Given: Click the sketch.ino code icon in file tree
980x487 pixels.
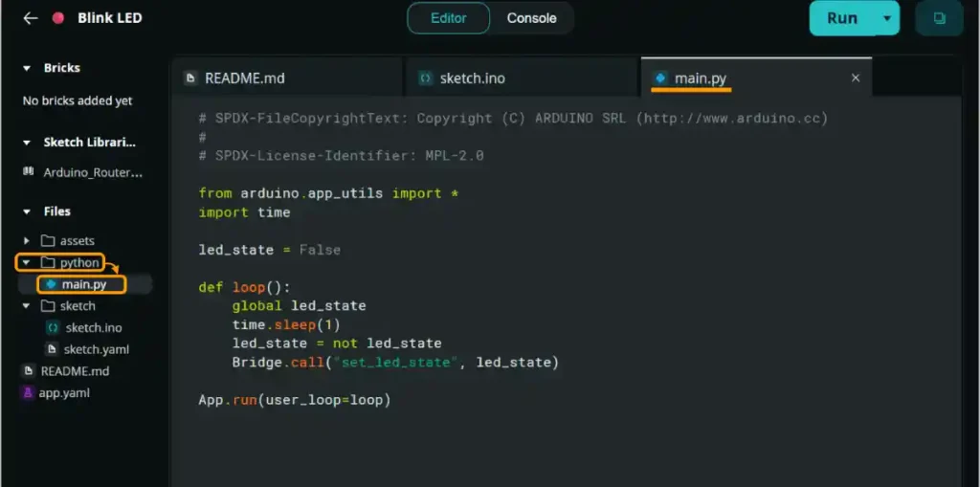Looking at the screenshot, I should [x=54, y=327].
